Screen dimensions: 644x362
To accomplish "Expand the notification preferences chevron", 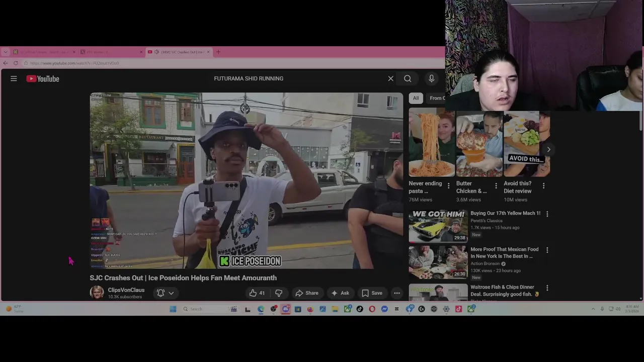I will click(171, 293).
